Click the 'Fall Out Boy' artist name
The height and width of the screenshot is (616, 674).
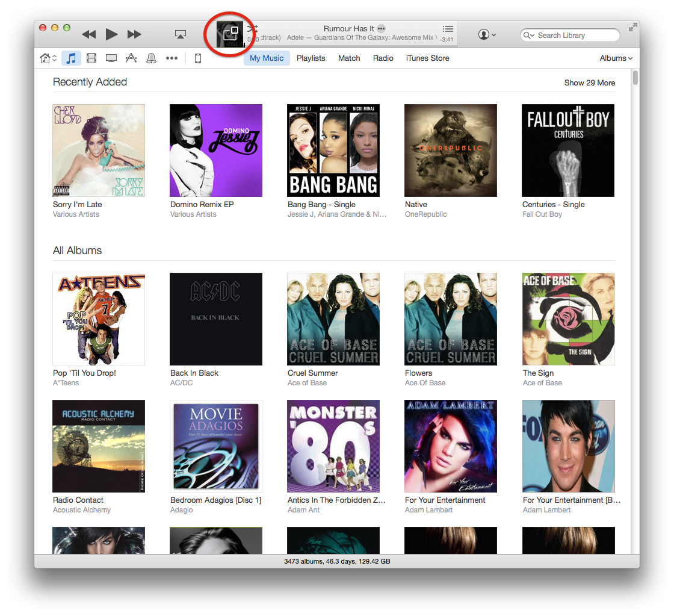coord(542,214)
